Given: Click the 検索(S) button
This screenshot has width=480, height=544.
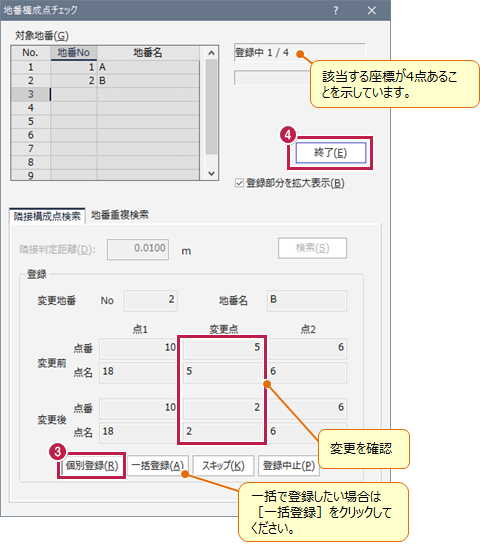Looking at the screenshot, I should (312, 248).
